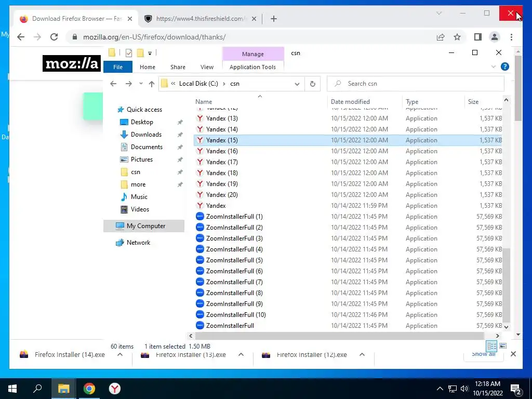Image resolution: width=532 pixels, height=399 pixels.
Task: Open options for Firefox Installer (12).exe download
Action: tap(362, 354)
